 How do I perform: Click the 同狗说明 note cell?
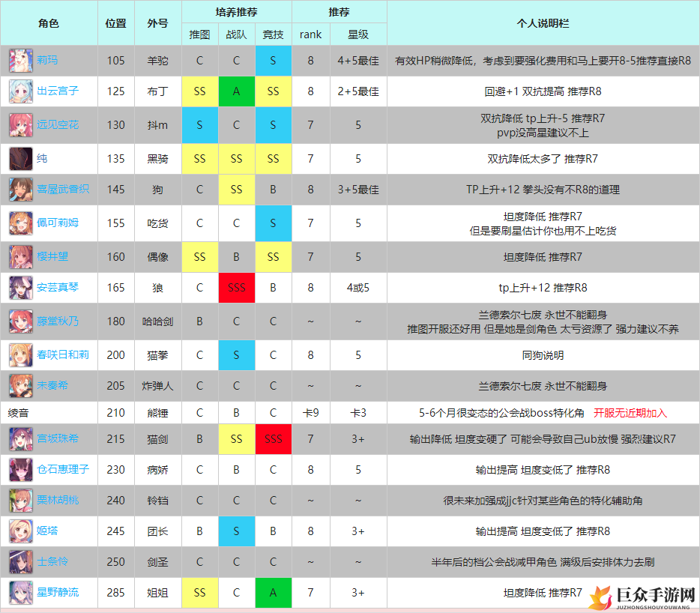[x=543, y=355]
